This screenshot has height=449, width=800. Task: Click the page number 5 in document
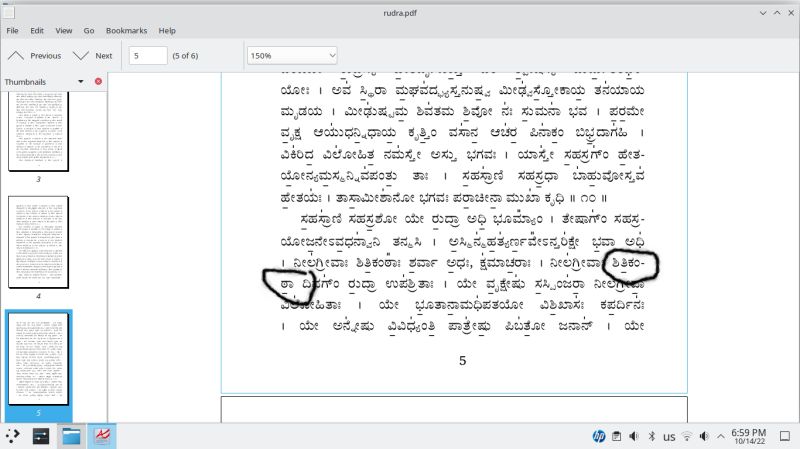[462, 361]
